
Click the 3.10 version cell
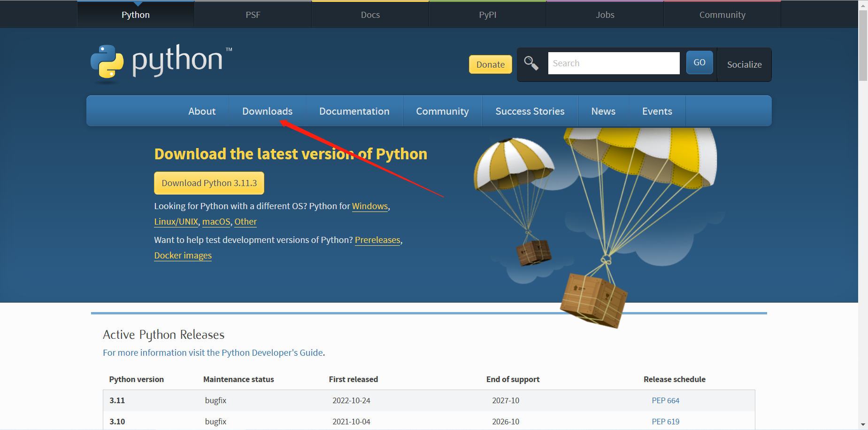tap(117, 422)
